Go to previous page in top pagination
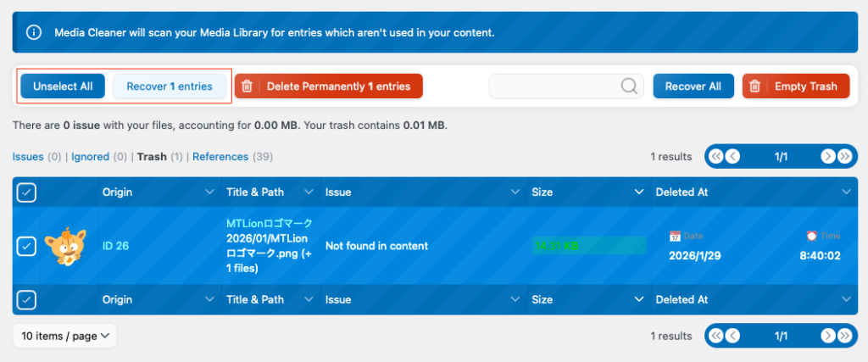The image size is (868, 362). (733, 157)
